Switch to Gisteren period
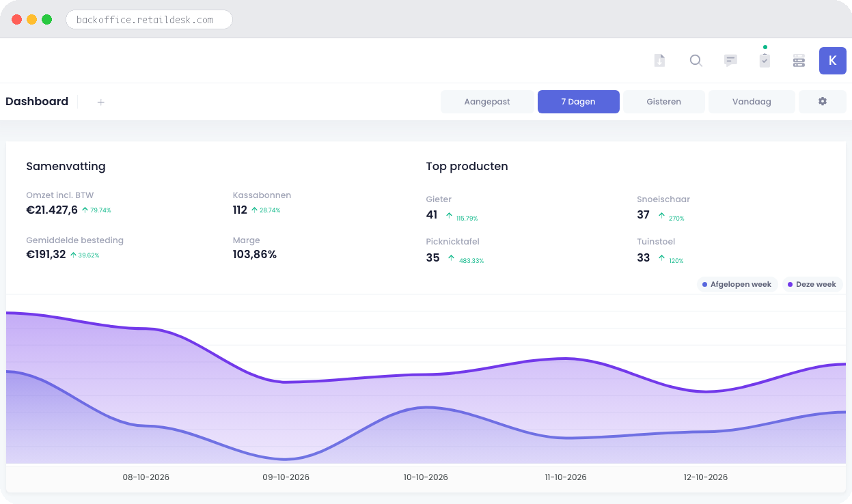This screenshot has width=852, height=504. click(664, 101)
